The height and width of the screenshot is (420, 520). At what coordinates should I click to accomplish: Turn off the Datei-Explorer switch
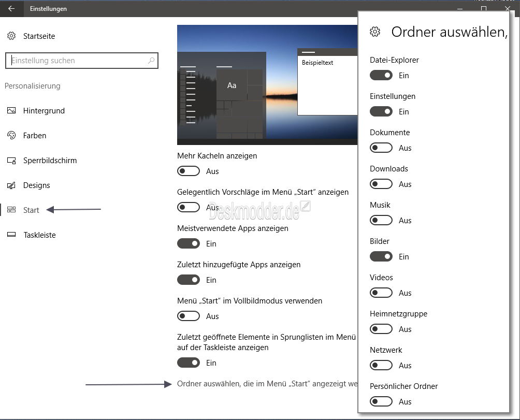point(381,75)
